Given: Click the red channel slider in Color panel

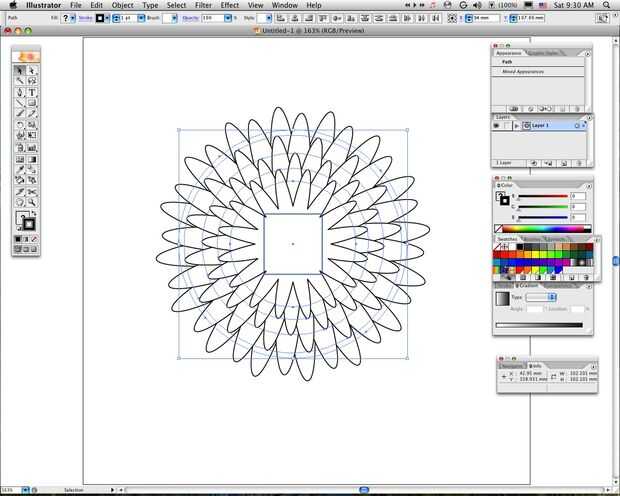Looking at the screenshot, I should pos(543,196).
